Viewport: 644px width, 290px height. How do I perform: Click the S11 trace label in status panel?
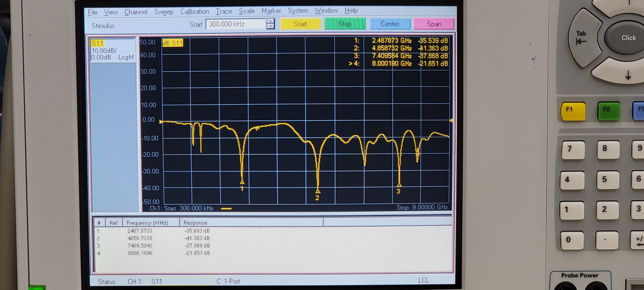click(97, 43)
